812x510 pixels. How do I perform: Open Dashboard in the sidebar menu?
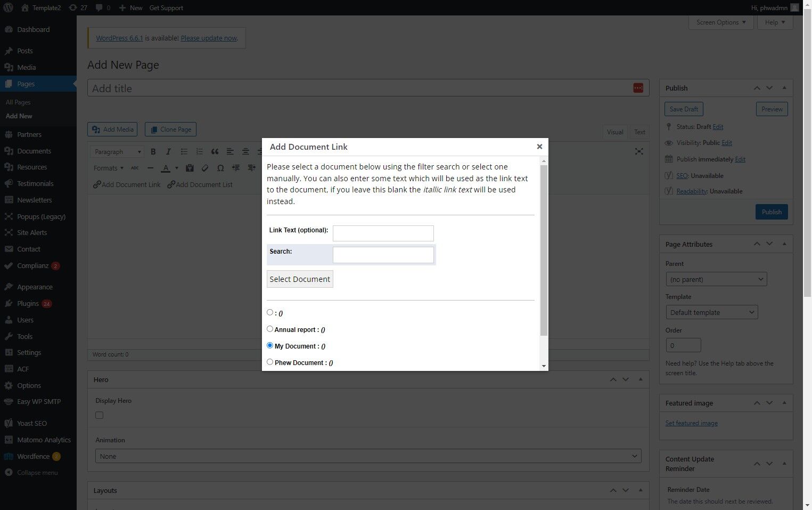(38, 29)
